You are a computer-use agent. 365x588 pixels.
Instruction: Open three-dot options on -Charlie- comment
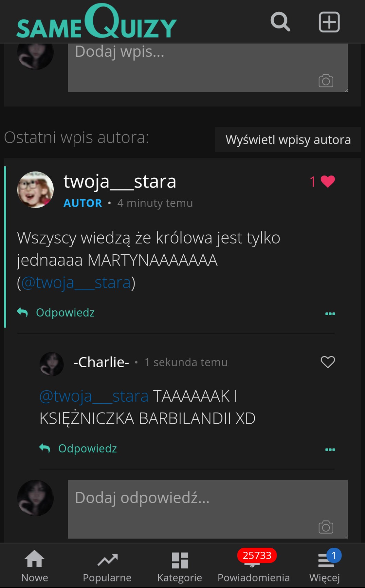(x=330, y=450)
